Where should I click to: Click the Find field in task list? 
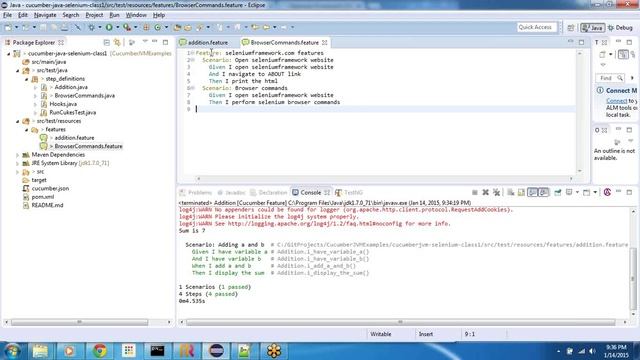(x=610, y=78)
